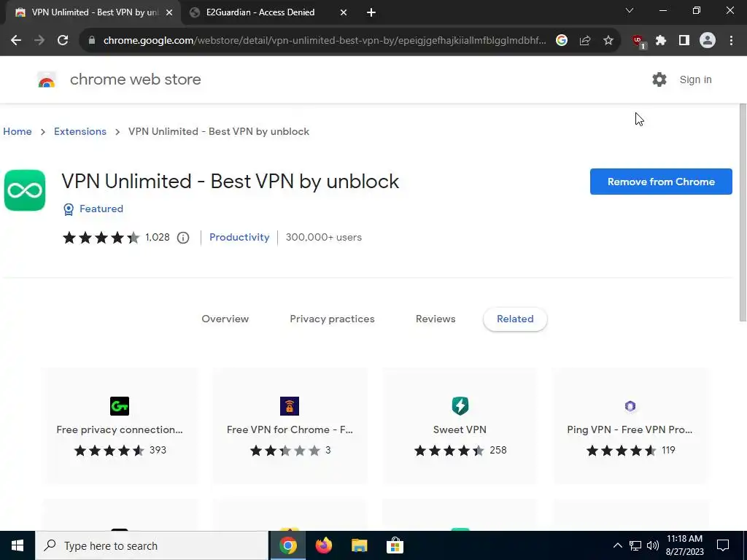The image size is (747, 560).
Task: Open the notification center icon
Action: click(723, 545)
